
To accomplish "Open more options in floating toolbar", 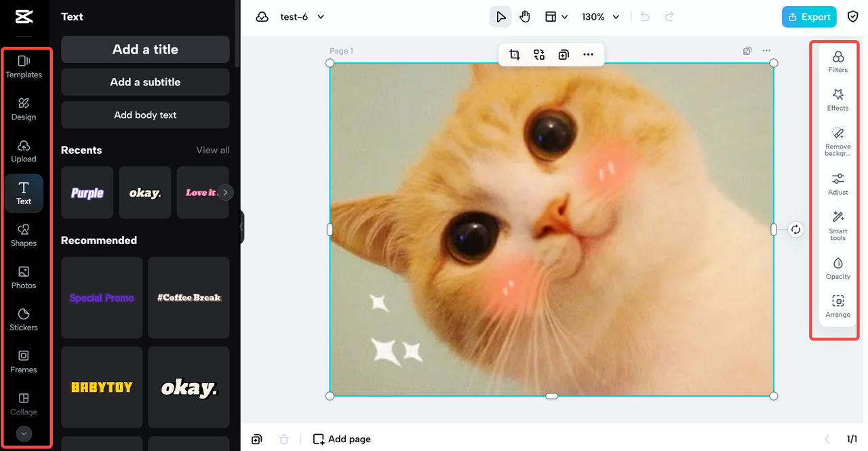I will [x=588, y=55].
